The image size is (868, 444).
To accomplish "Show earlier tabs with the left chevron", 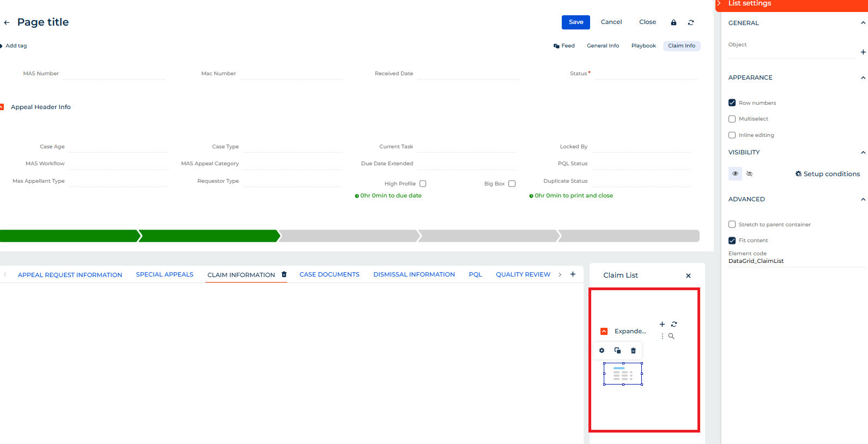I will click(x=5, y=274).
